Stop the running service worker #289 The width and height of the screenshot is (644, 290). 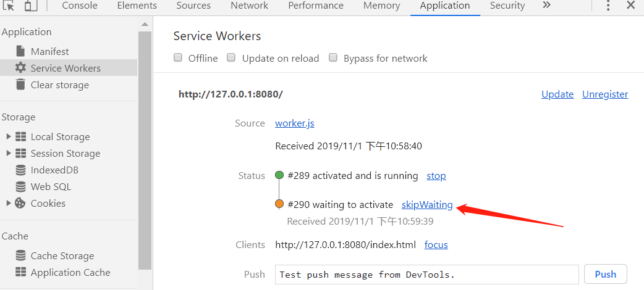436,176
